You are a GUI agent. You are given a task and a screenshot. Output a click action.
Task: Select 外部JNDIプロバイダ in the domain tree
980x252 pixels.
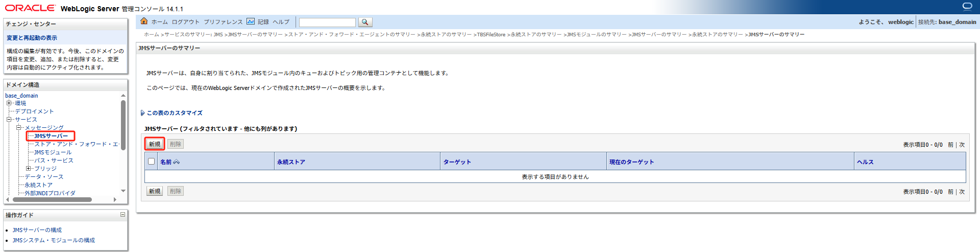(50, 193)
